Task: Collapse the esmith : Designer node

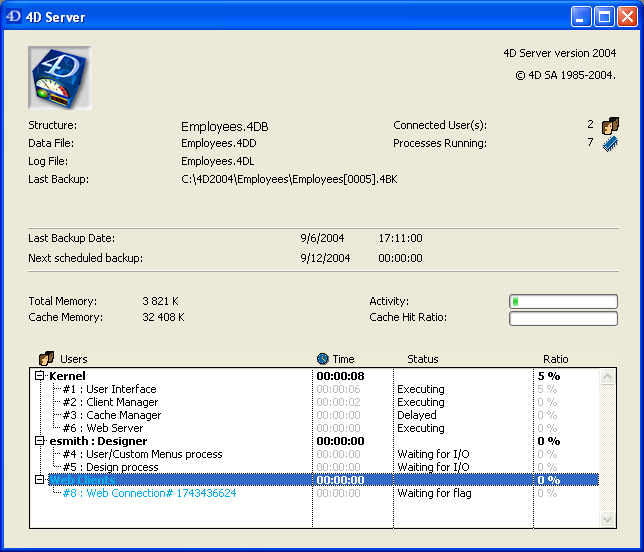Action: (x=40, y=441)
